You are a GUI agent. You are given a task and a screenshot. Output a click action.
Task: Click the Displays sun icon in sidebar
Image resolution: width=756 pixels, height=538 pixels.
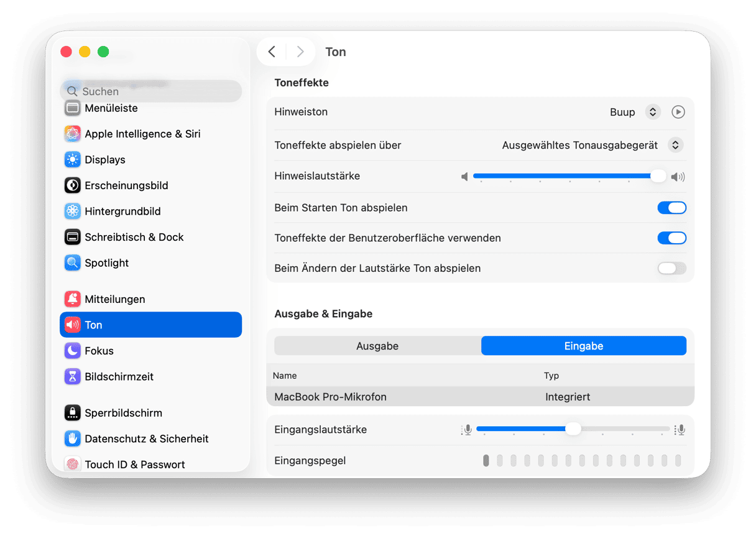click(x=73, y=160)
